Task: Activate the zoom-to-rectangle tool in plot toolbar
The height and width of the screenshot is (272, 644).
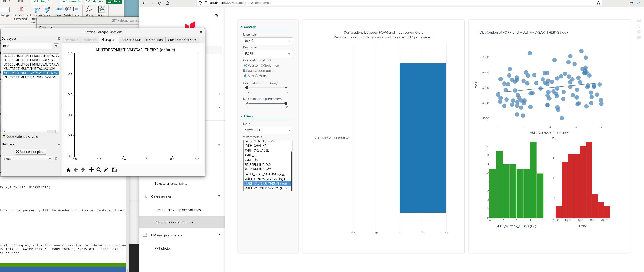Action: tap(98, 170)
